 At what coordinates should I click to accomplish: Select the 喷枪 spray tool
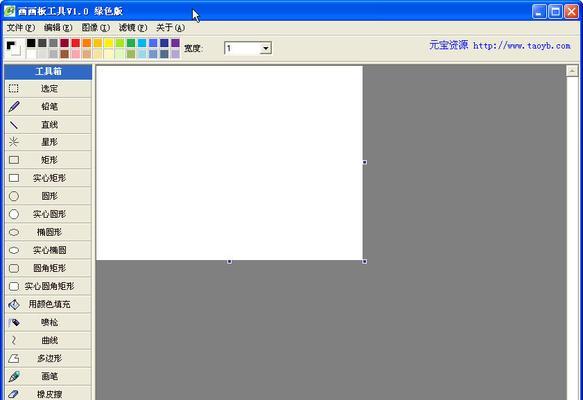pos(48,322)
